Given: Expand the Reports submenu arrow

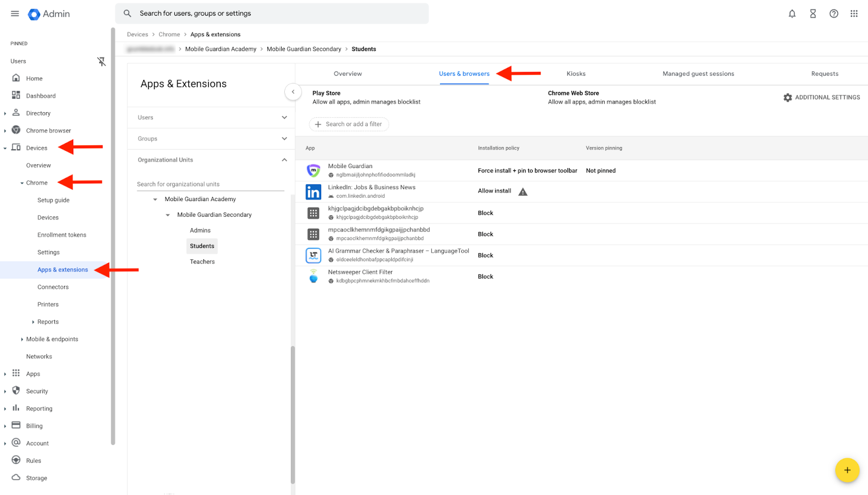Looking at the screenshot, I should 33,322.
